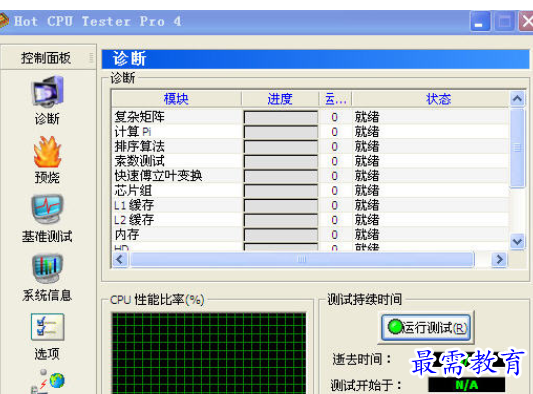
Task: Click the horizontal scroll left arrow
Action: (x=120, y=260)
